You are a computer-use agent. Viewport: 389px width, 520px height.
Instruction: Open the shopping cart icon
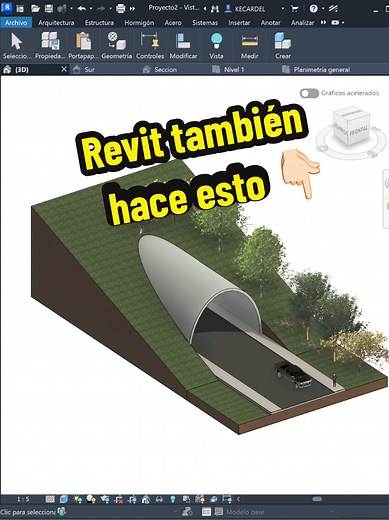(294, 8)
